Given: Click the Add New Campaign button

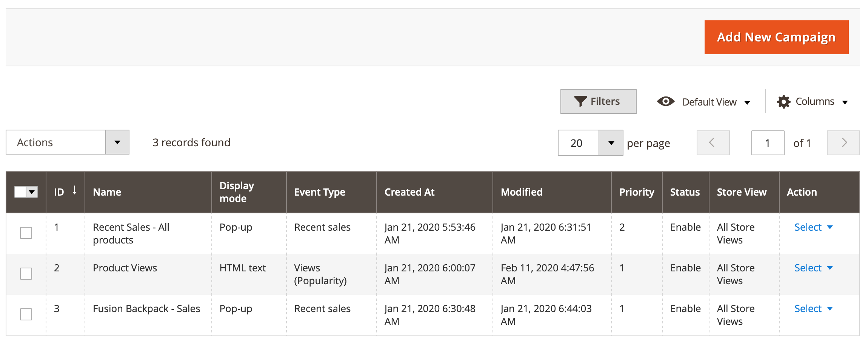Looking at the screenshot, I should 776,37.
